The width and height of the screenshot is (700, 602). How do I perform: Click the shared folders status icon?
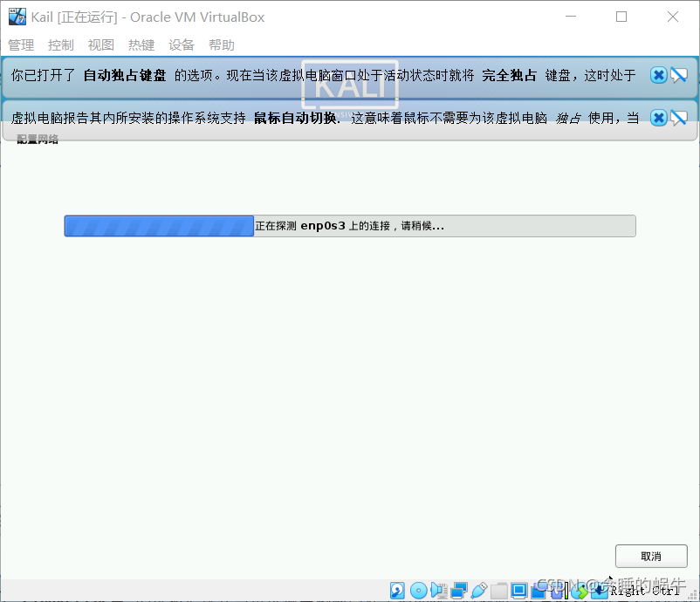(499, 591)
